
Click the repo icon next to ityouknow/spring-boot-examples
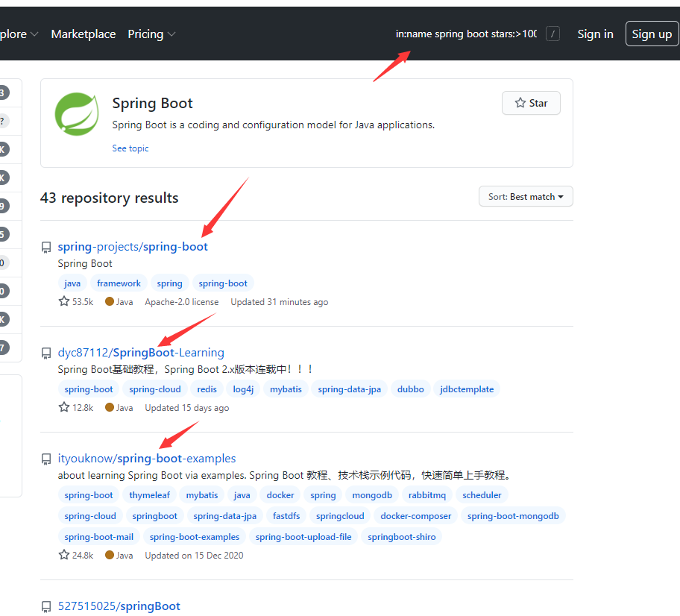(x=46, y=459)
